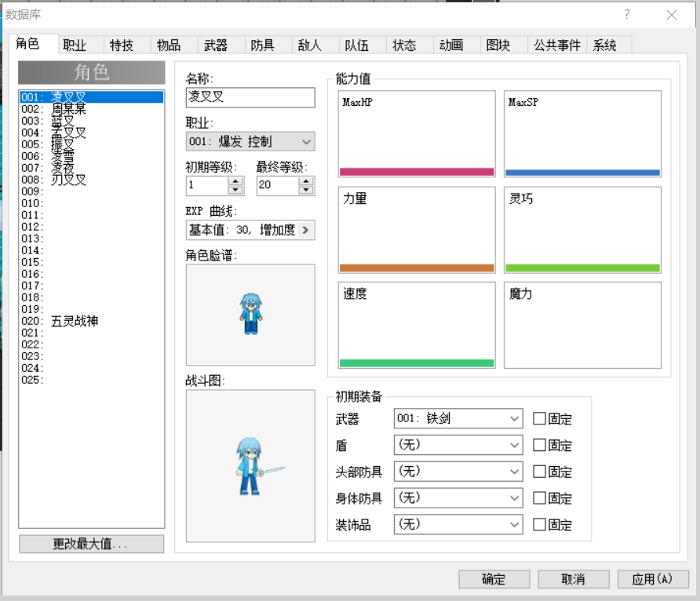This screenshot has width=700, height=601.
Task: Open the EXP curve arrow button
Action: (306, 230)
